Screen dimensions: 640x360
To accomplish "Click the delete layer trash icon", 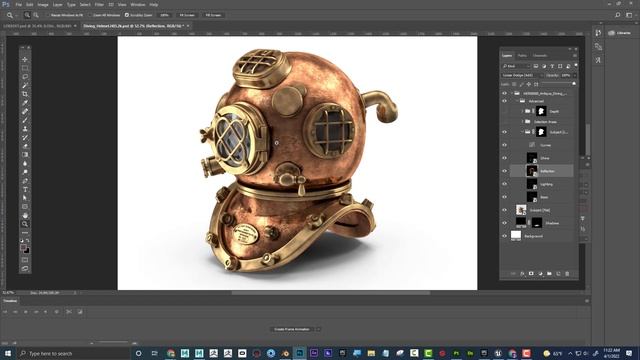I will [x=567, y=273].
